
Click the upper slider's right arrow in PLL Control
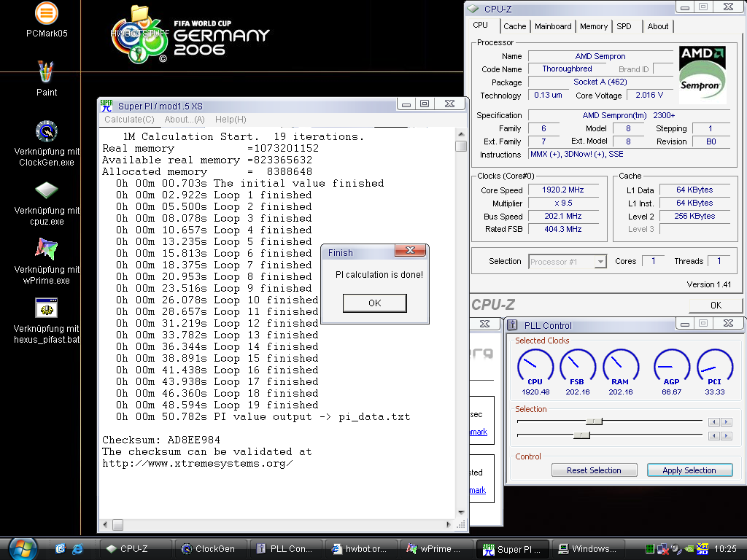(727, 422)
